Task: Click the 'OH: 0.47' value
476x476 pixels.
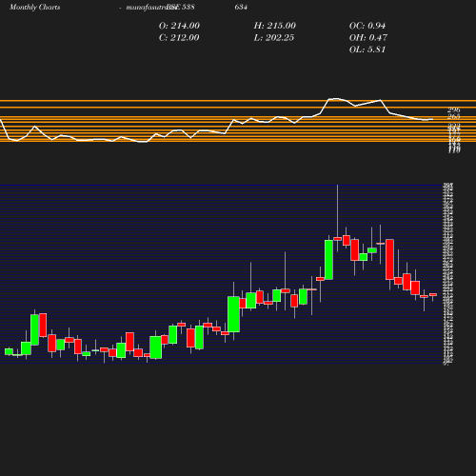Action: click(x=368, y=38)
